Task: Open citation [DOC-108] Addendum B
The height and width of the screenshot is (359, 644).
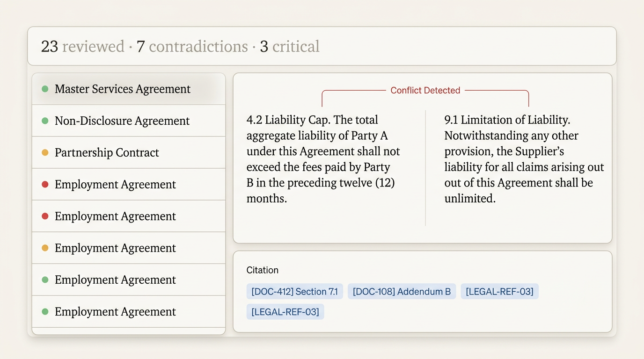Action: tap(402, 291)
